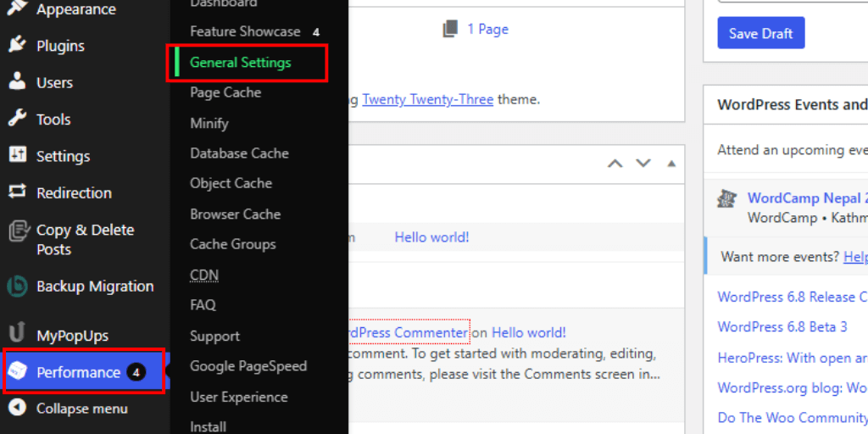868x434 pixels.
Task: Open the WordPress 6.8 Beta 3 link
Action: pyautogui.click(x=782, y=326)
